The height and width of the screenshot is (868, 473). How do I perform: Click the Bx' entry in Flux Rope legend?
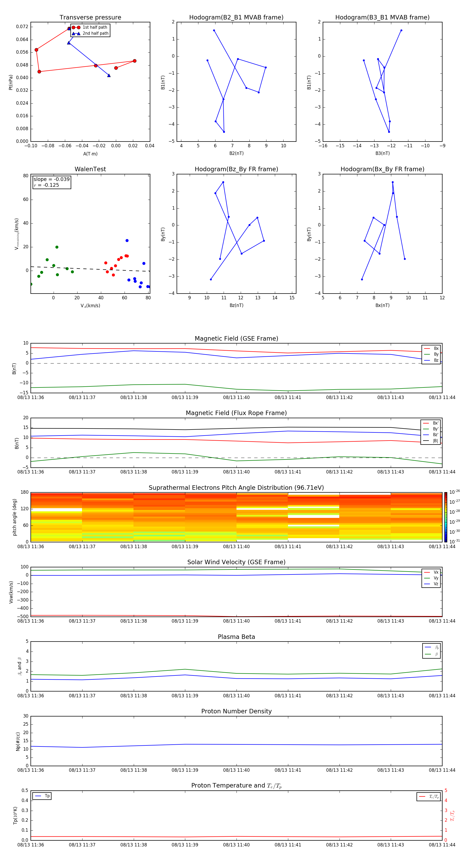431,423
